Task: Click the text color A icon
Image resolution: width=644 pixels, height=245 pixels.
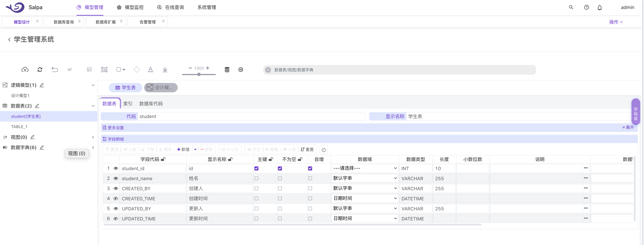Action: click(151, 70)
